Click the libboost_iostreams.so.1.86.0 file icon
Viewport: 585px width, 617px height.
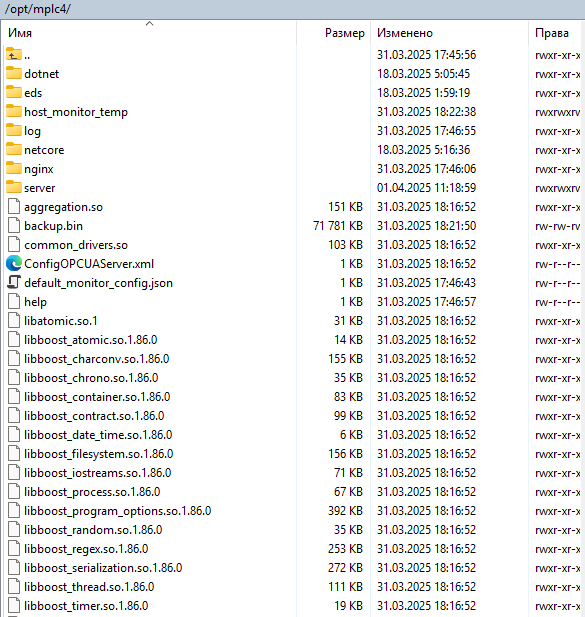[x=14, y=473]
